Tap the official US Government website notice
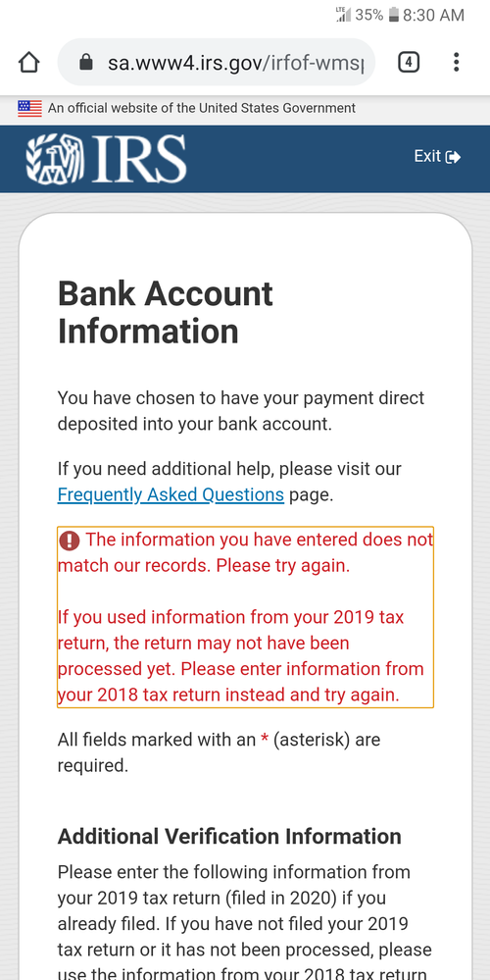This screenshot has height=980, width=490. tap(202, 108)
